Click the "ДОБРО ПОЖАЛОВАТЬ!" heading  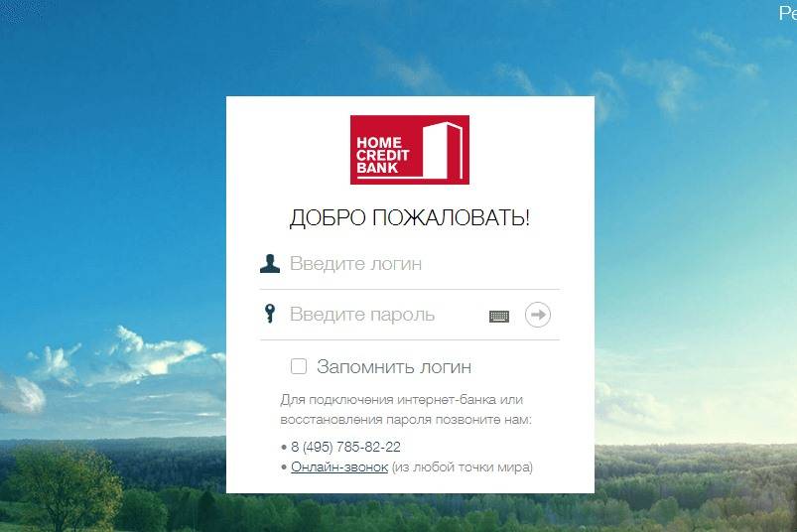pos(409,218)
